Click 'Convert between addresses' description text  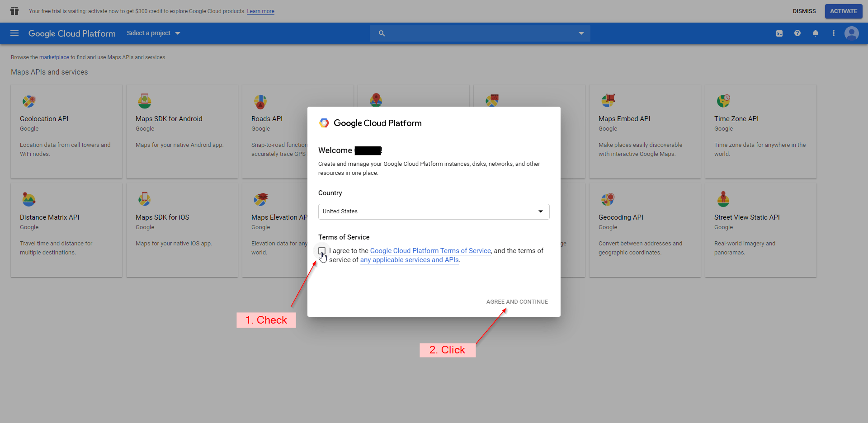tap(640, 248)
